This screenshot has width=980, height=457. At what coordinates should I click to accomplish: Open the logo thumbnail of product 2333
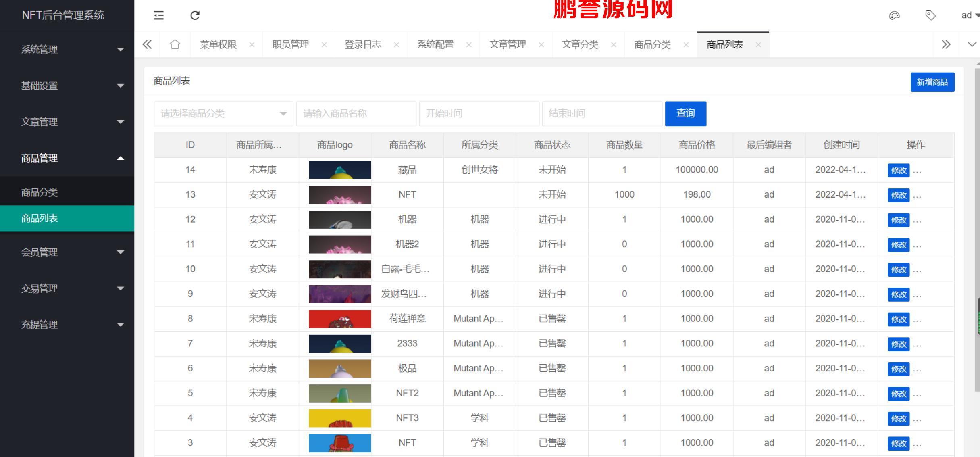pos(340,344)
